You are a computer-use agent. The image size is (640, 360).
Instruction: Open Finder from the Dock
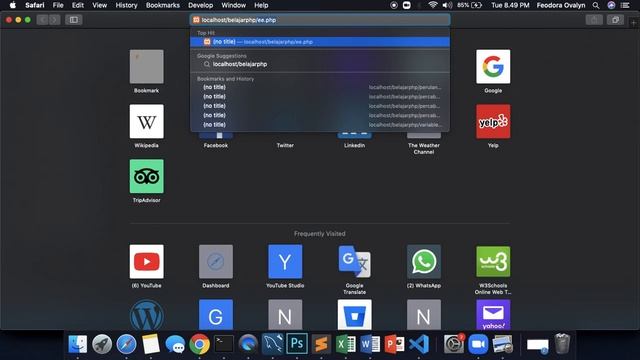pyautogui.click(x=78, y=344)
